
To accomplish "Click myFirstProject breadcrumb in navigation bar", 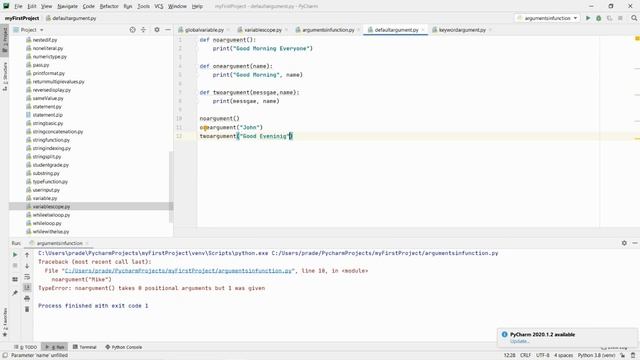I will coord(22,18).
